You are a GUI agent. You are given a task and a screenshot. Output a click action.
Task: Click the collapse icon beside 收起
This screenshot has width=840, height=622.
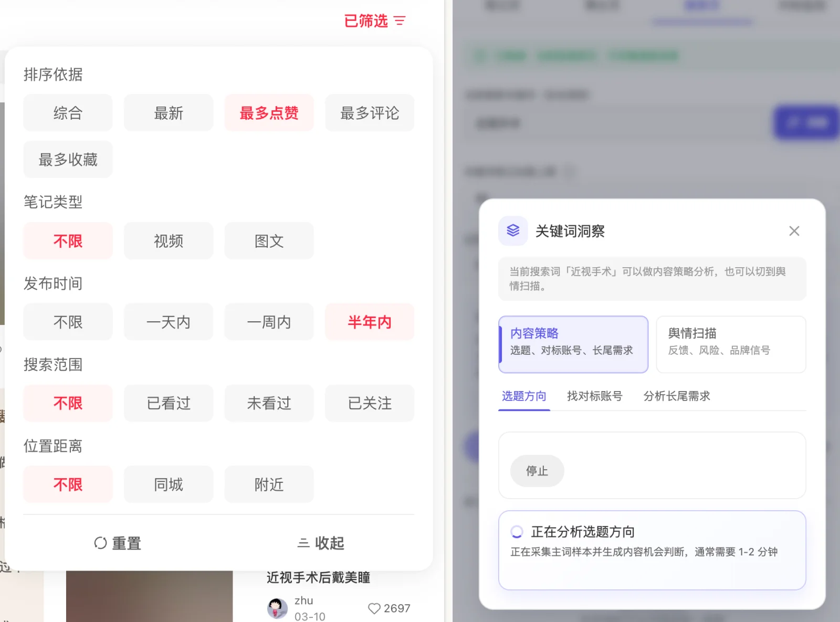(303, 543)
